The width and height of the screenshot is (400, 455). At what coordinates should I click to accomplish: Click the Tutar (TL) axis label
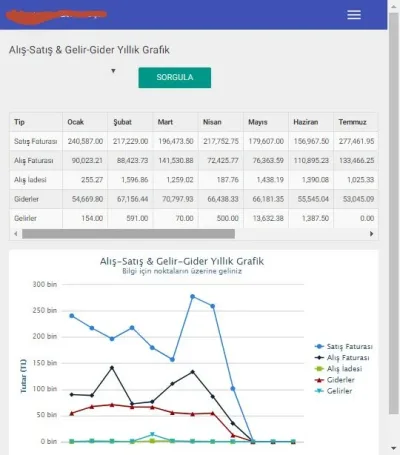[23, 376]
